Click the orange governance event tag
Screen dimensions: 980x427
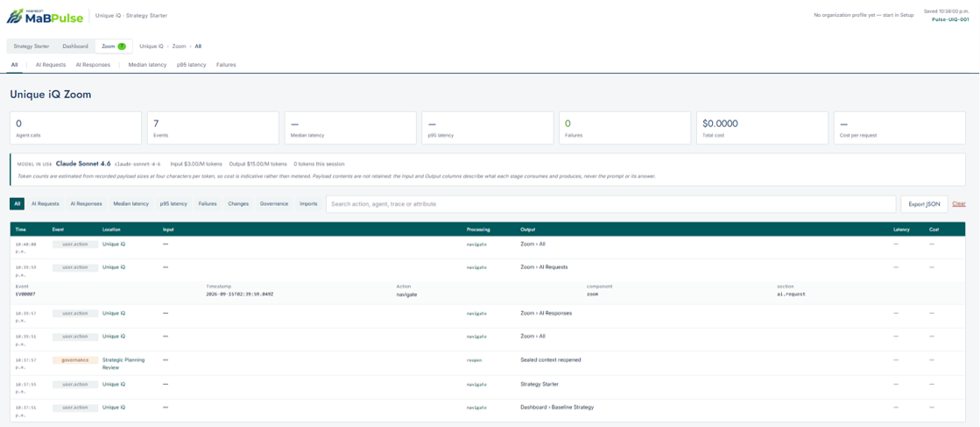coord(75,360)
